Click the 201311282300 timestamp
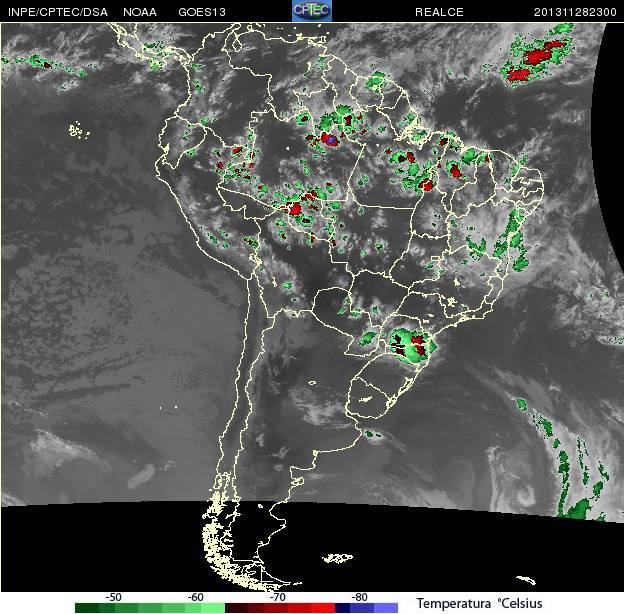The height and width of the screenshot is (614, 624). click(x=575, y=12)
